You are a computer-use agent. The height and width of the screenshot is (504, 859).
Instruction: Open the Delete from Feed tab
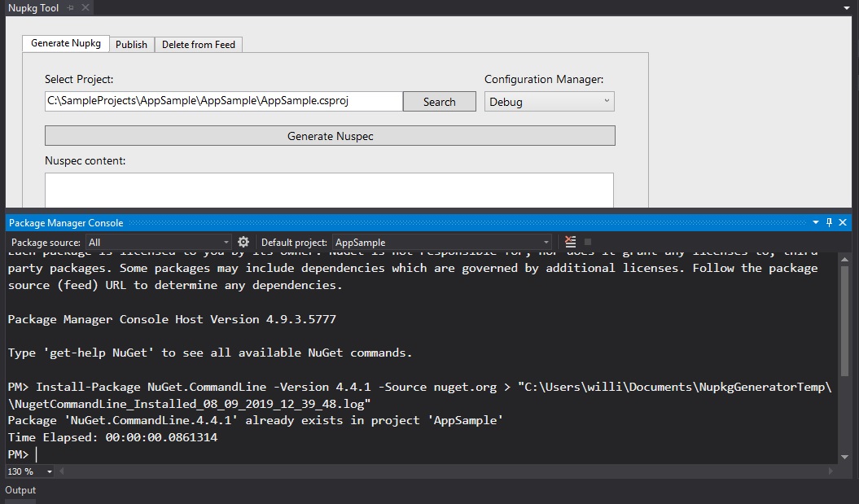198,44
